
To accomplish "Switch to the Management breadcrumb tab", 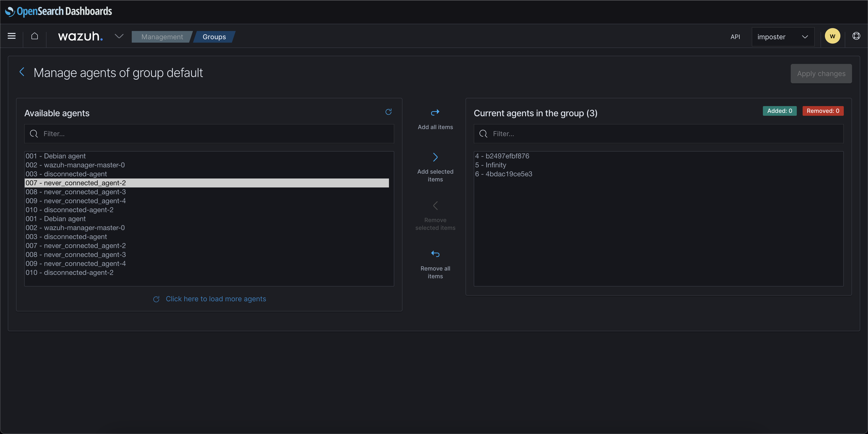I will pyautogui.click(x=162, y=37).
